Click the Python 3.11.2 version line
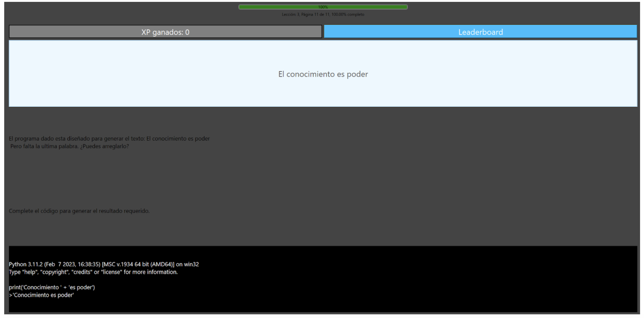This screenshot has width=644, height=318. click(104, 264)
